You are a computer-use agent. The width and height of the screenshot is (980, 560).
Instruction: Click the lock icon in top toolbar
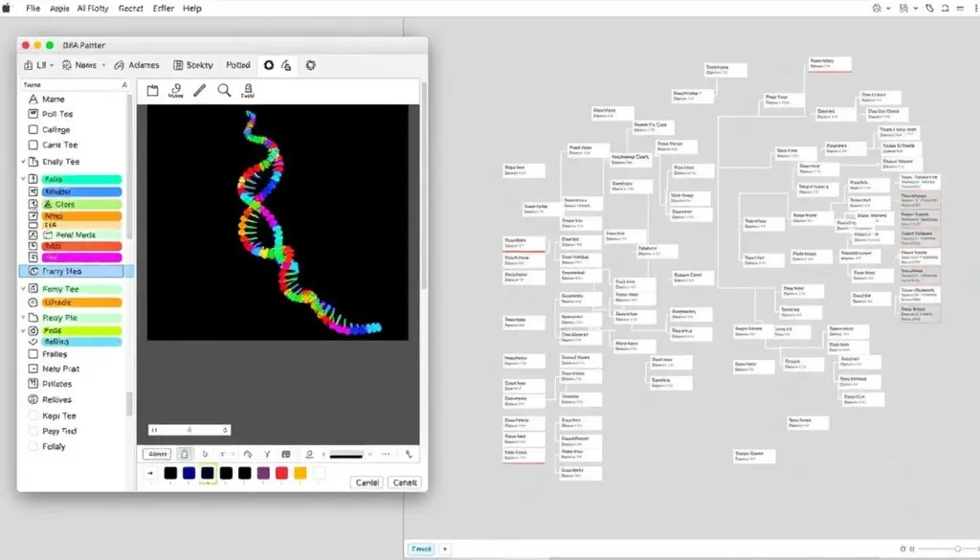pyautogui.click(x=286, y=65)
